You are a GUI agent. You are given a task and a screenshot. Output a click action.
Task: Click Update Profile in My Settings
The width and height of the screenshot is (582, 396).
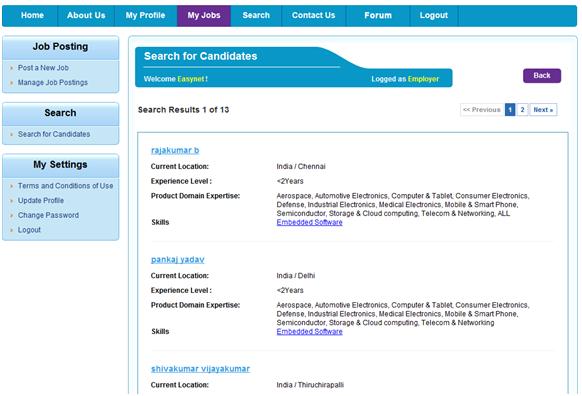[x=41, y=200]
